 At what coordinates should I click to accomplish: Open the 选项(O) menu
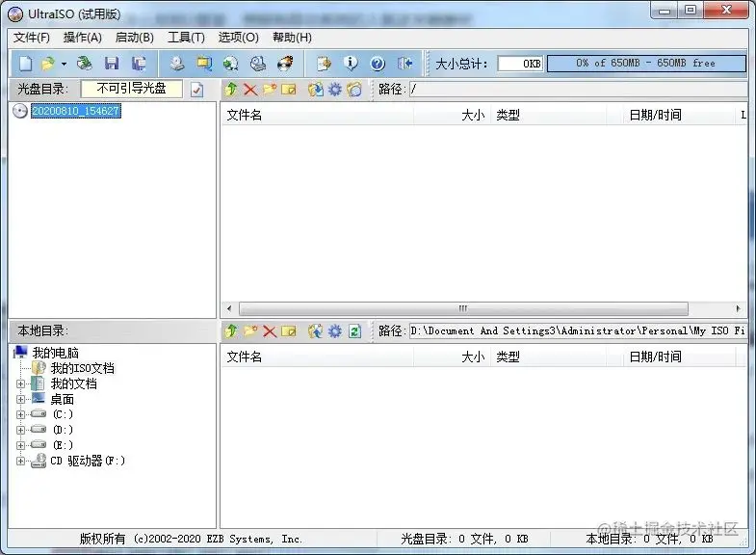[238, 38]
